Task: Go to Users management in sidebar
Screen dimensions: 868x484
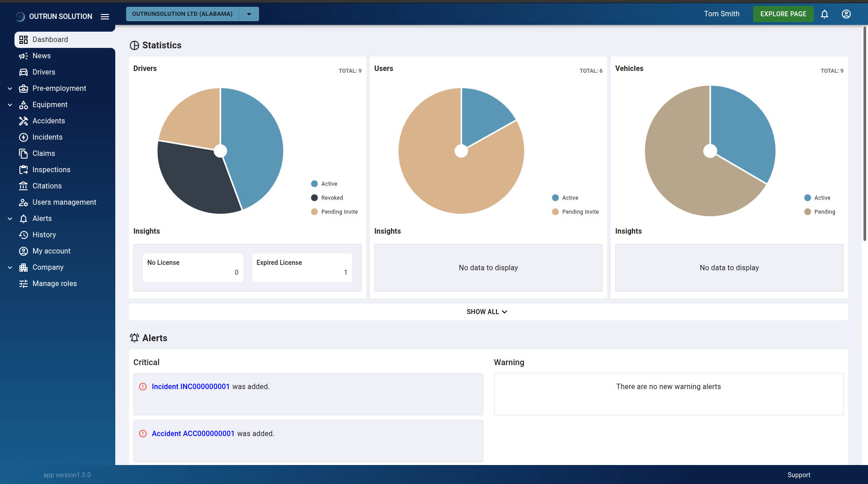Action: pos(64,202)
